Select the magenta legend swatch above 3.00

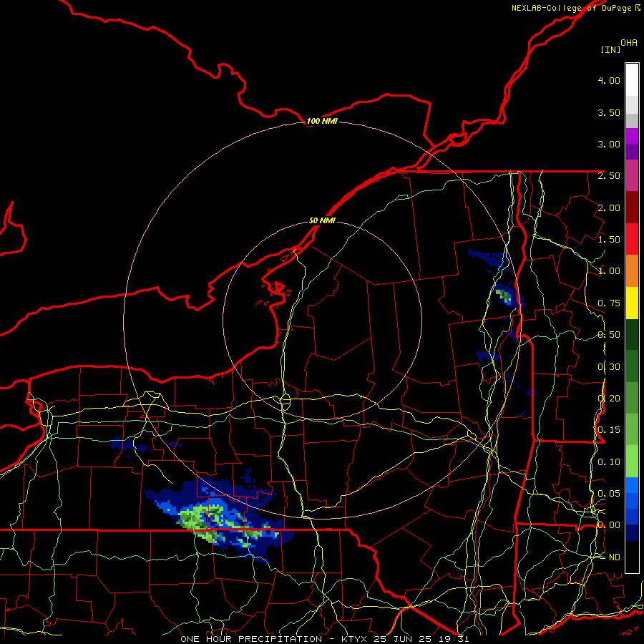tap(632, 136)
